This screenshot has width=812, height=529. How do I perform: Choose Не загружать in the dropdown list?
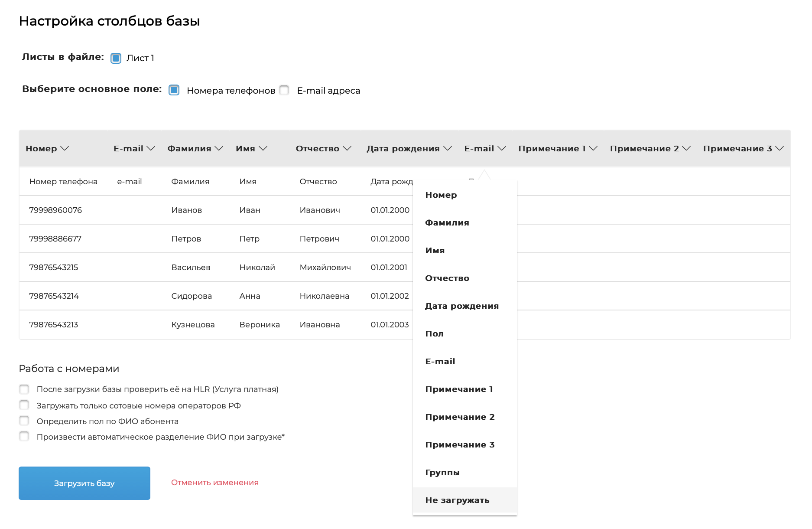click(457, 500)
